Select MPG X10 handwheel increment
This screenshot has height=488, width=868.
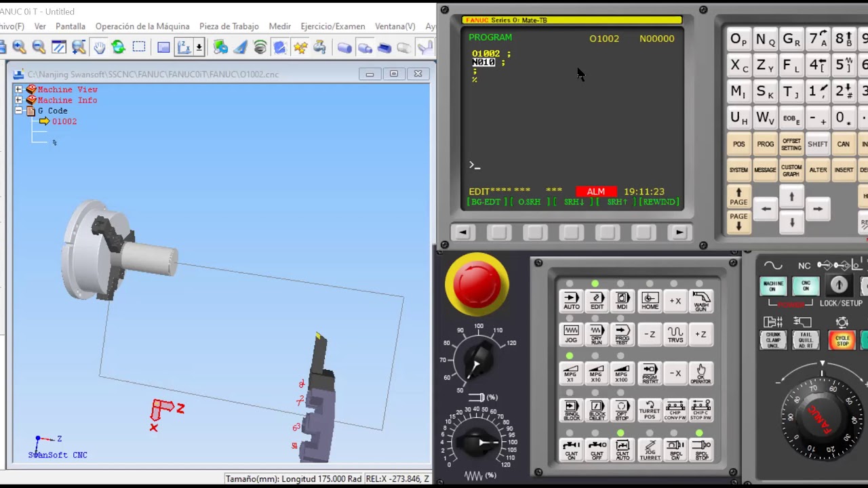pos(597,373)
